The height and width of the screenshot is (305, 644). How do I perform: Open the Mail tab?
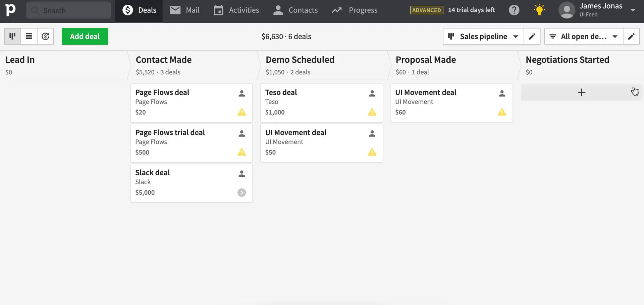pyautogui.click(x=184, y=10)
